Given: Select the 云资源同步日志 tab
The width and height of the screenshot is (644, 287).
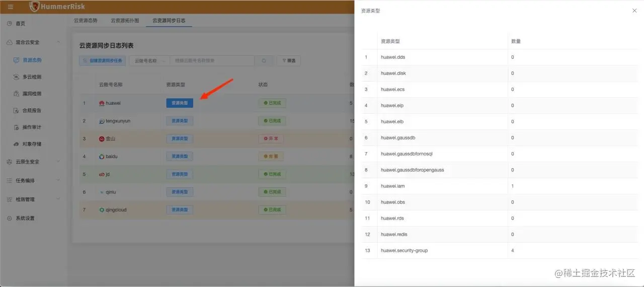Looking at the screenshot, I should (x=169, y=21).
